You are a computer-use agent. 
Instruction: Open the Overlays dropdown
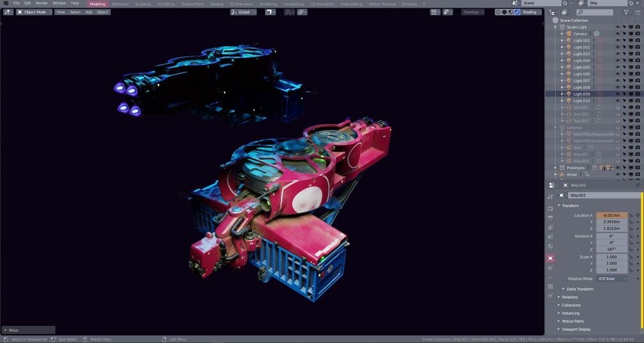coord(472,12)
